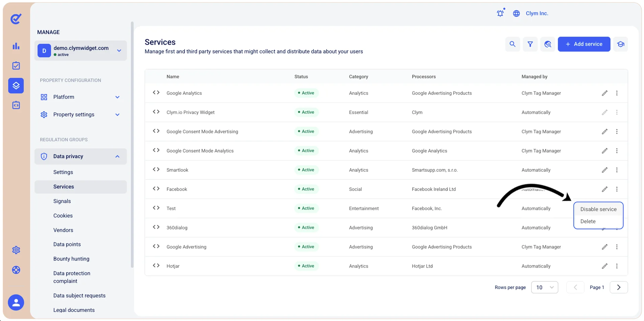Click the Add service button
The height and width of the screenshot is (321, 644).
584,44
